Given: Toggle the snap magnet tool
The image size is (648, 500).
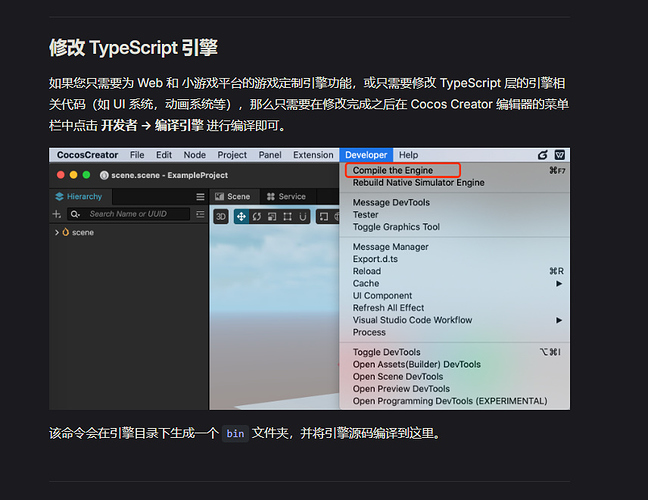Looking at the screenshot, I should pos(303,217).
